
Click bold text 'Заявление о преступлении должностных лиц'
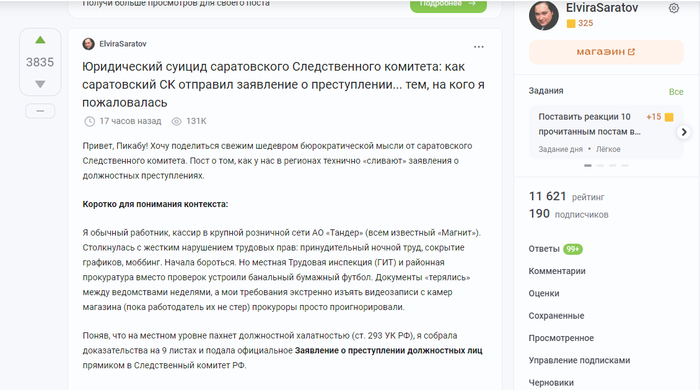click(x=388, y=351)
